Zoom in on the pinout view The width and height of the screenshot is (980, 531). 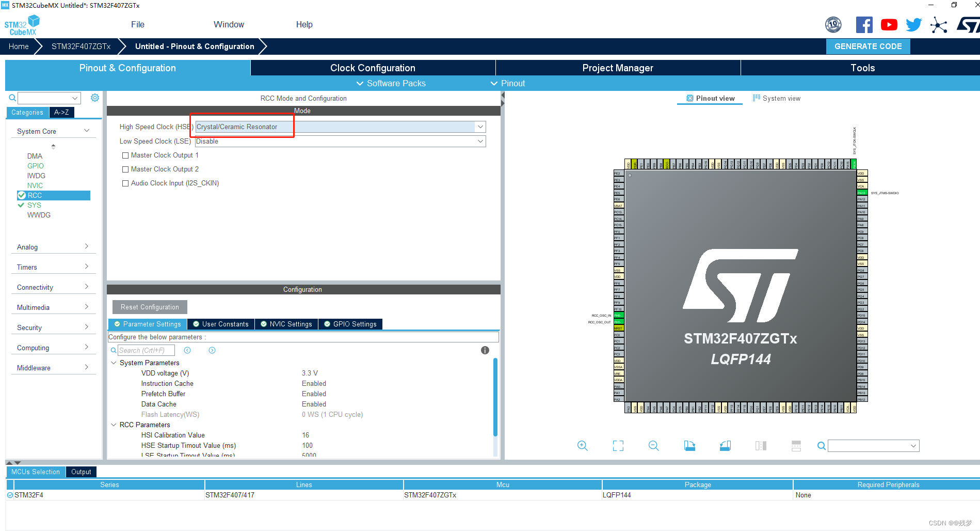[x=582, y=445]
